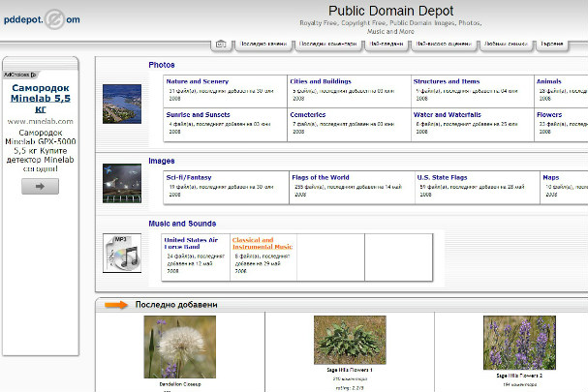Open the 'Най-гледани' tab
Image resolution: width=588 pixels, height=392 pixels.
(386, 44)
